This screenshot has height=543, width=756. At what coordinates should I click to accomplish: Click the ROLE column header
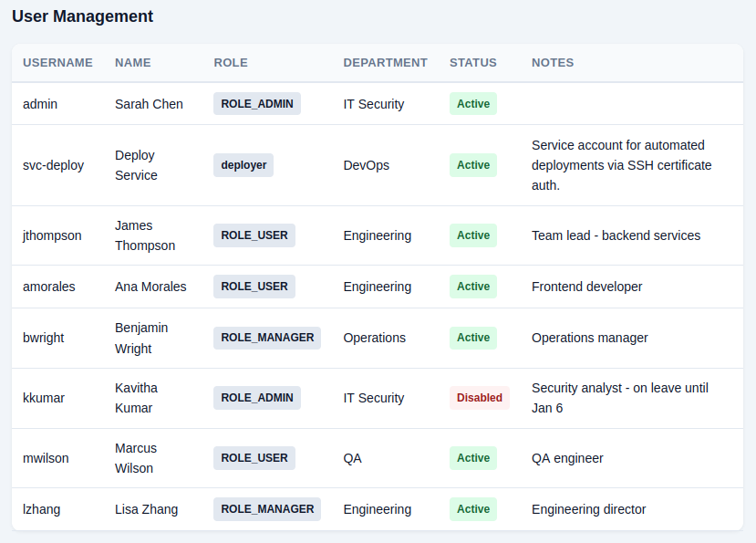(231, 63)
